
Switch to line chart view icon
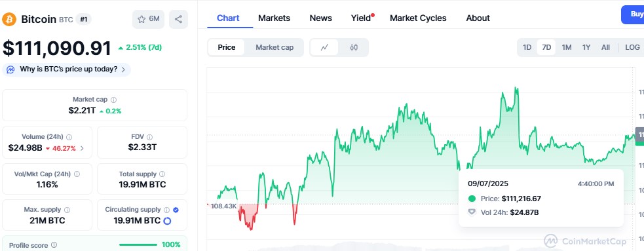tap(324, 47)
